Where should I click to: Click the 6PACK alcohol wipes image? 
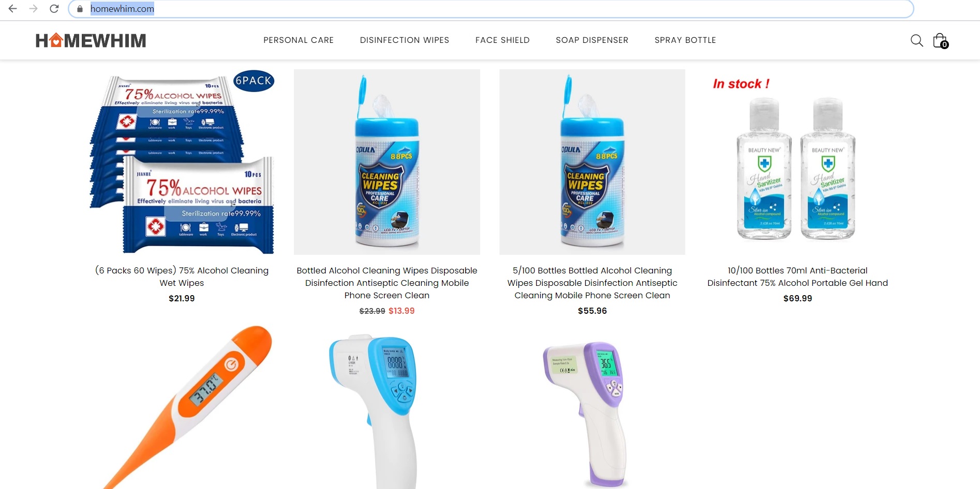click(x=182, y=162)
